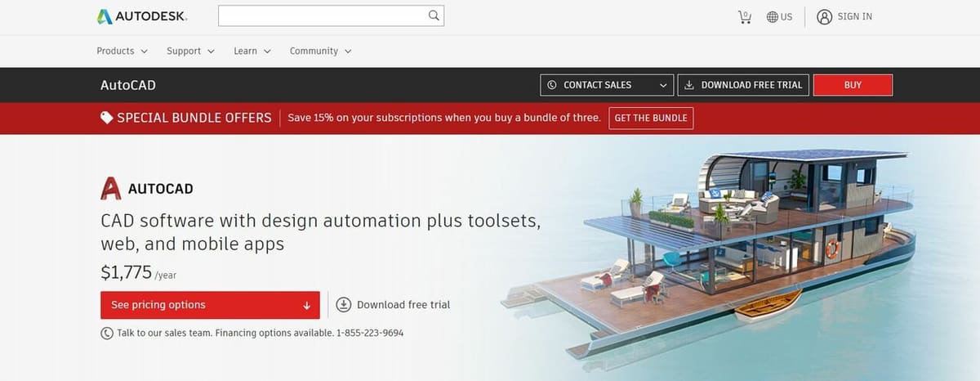Click the search input field
Screen dimensions: 980x381
(x=323, y=16)
